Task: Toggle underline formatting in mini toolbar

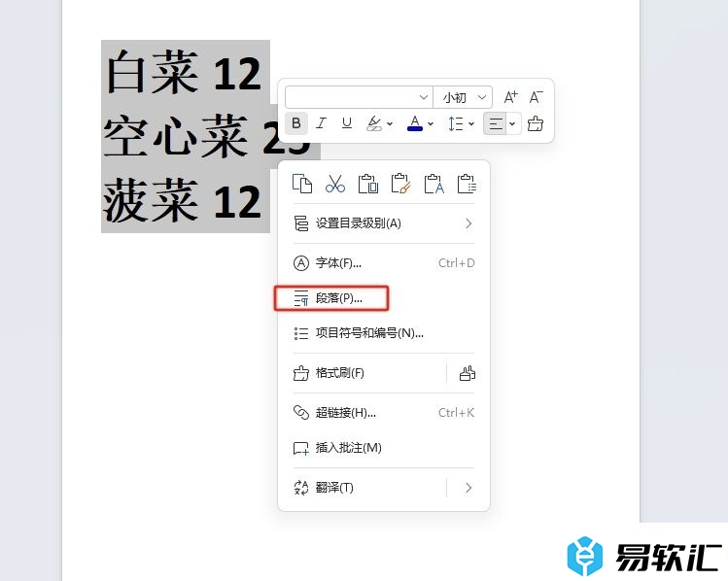Action: [346, 123]
